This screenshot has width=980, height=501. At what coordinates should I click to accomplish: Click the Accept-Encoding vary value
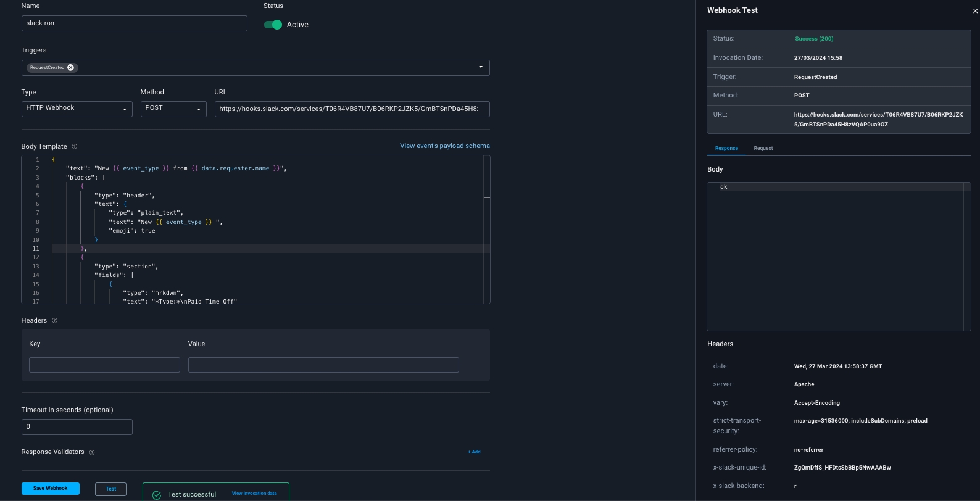(817, 403)
